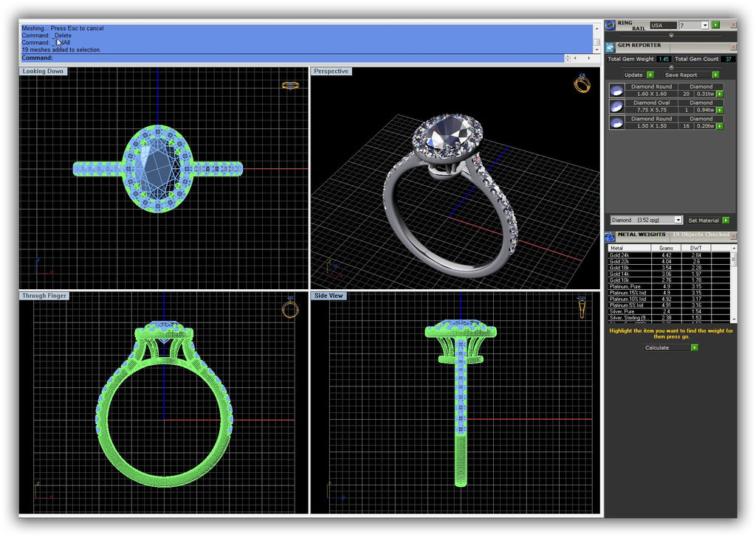Screen dimensions: 756x537
Task: Collapse the Ring Rail panel arrow
Action: [x=671, y=35]
